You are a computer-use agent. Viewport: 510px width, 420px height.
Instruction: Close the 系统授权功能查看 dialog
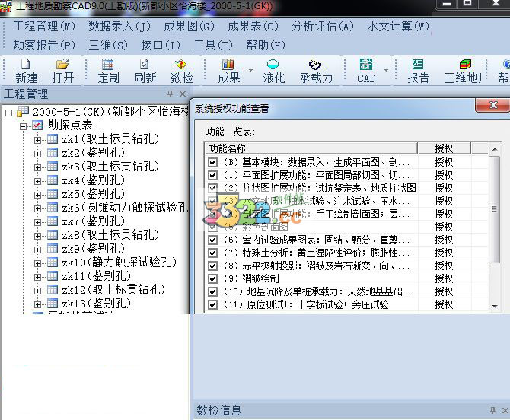(x=493, y=105)
